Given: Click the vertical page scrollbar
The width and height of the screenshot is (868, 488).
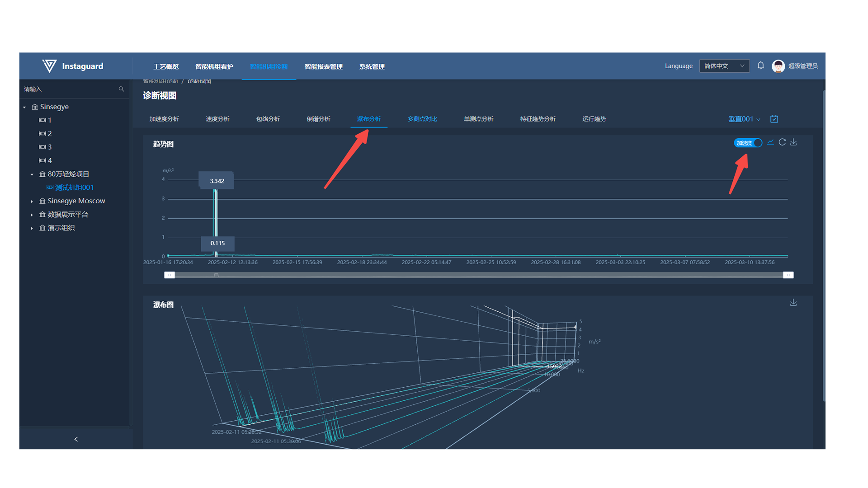Looking at the screenshot, I should [x=824, y=245].
